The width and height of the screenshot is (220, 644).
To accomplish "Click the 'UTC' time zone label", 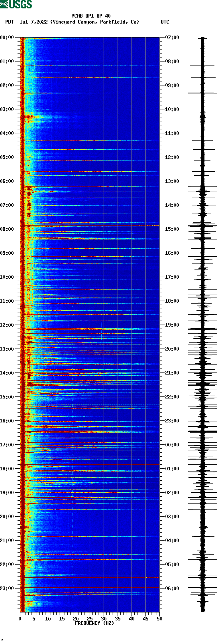I will pyautogui.click(x=165, y=22).
